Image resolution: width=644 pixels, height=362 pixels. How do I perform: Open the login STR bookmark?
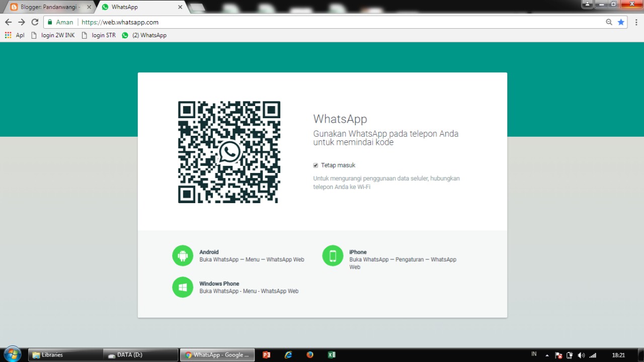[99, 35]
